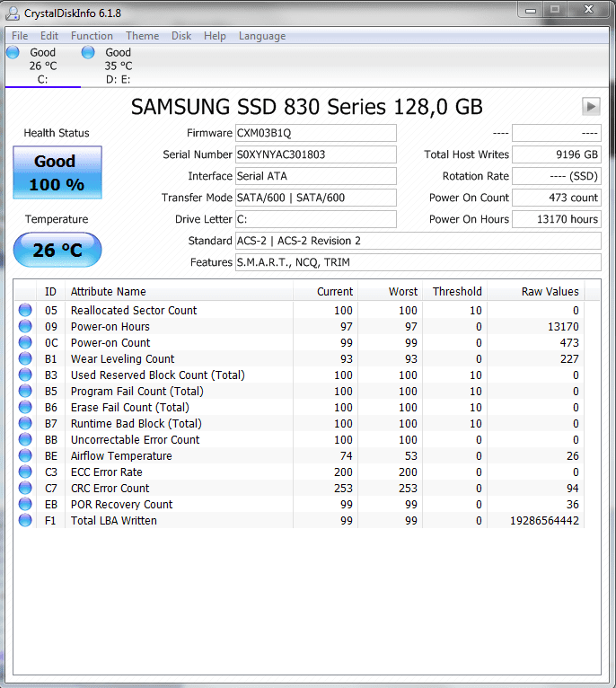Click the 26 °C temperature button

(x=57, y=250)
